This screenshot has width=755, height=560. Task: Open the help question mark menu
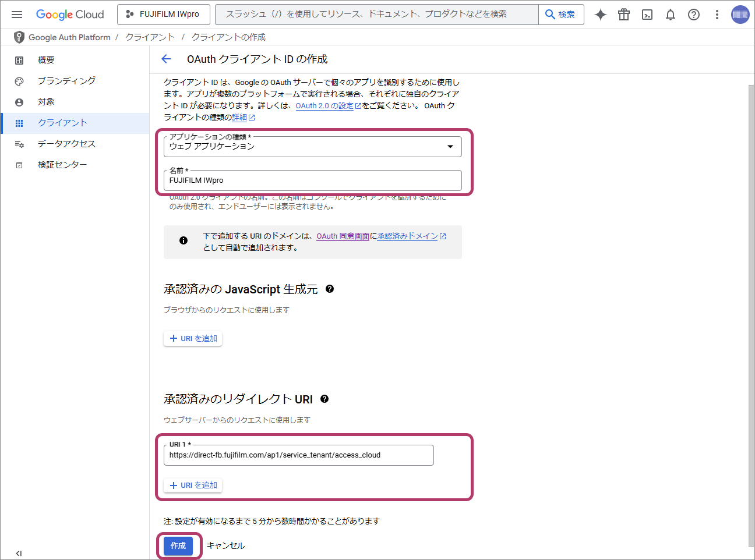693,15
